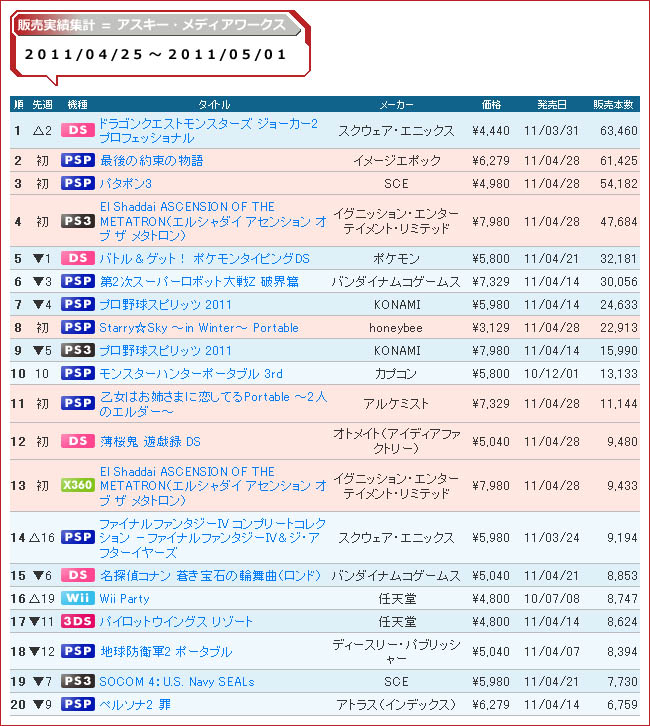Screen dimensions: 650x726
Task: Click the DS badge beside 名探偵コナン
Action: coord(78,575)
